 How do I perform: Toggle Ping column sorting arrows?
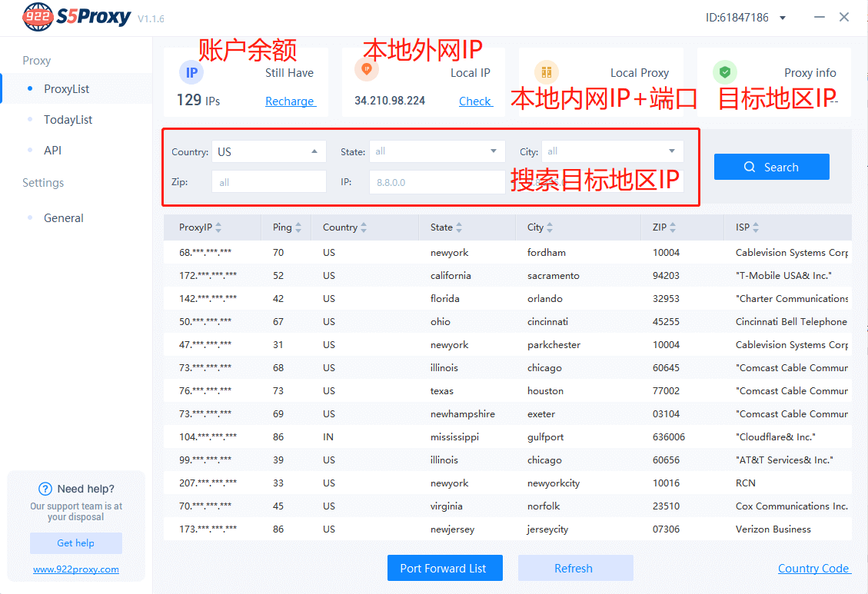(x=299, y=227)
